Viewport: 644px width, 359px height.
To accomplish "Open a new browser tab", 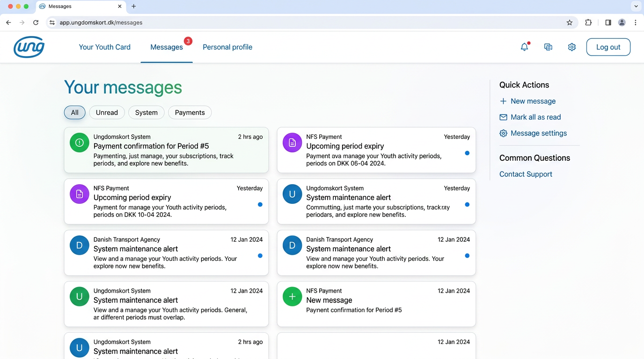I will 134,7.
